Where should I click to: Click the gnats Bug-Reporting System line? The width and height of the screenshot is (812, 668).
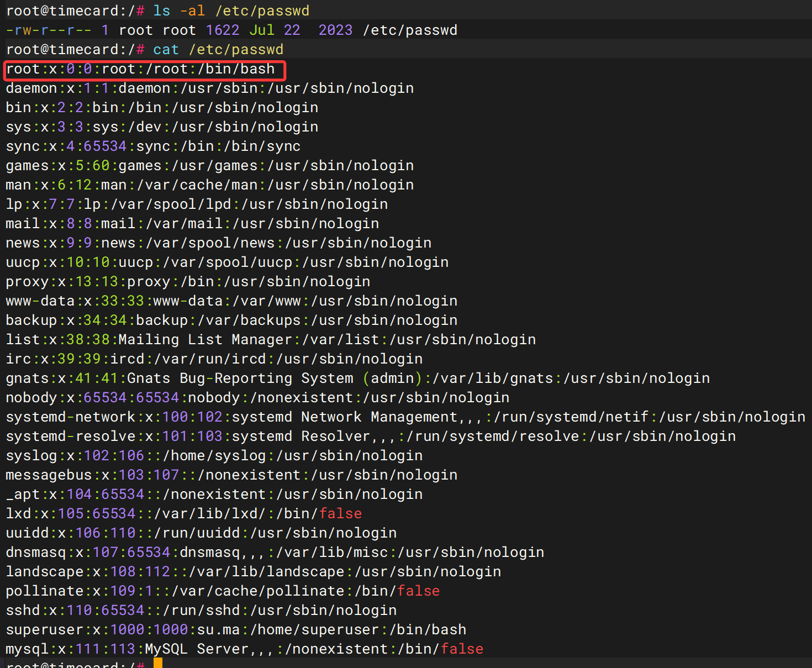pos(358,378)
